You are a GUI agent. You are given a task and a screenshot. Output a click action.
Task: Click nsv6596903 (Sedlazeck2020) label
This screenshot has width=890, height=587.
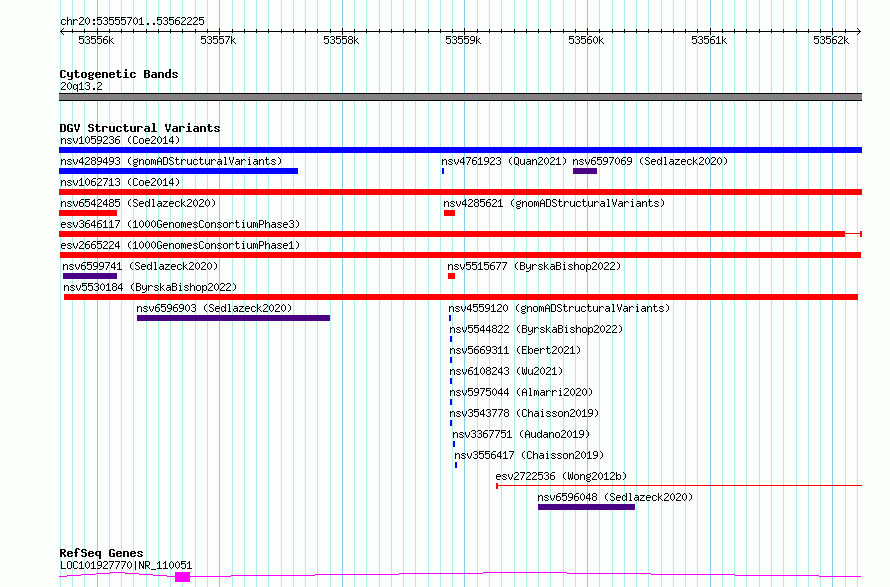tap(214, 308)
